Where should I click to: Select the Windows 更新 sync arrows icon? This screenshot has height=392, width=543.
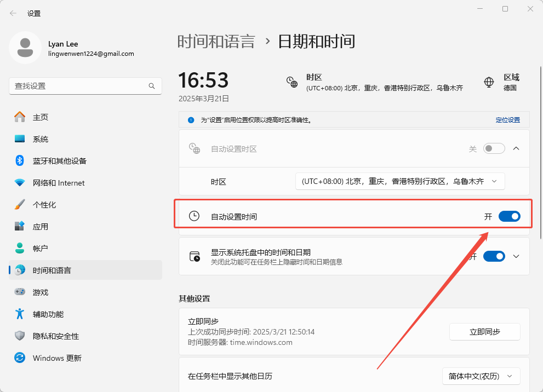[20, 358]
